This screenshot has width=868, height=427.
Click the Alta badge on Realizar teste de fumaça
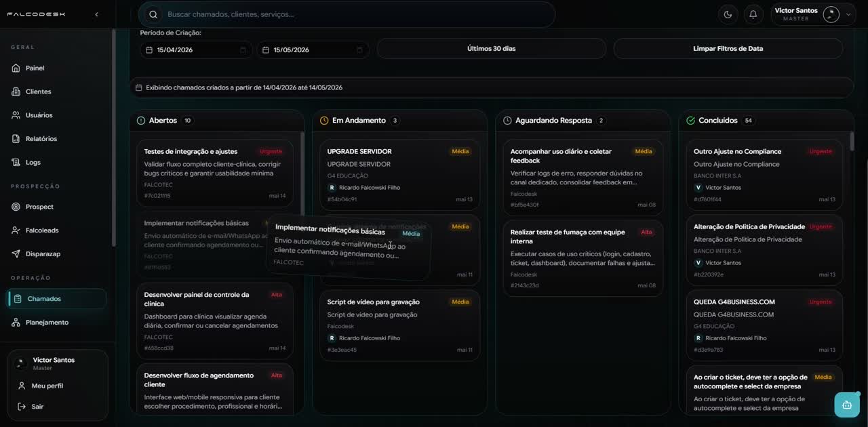[x=647, y=232]
